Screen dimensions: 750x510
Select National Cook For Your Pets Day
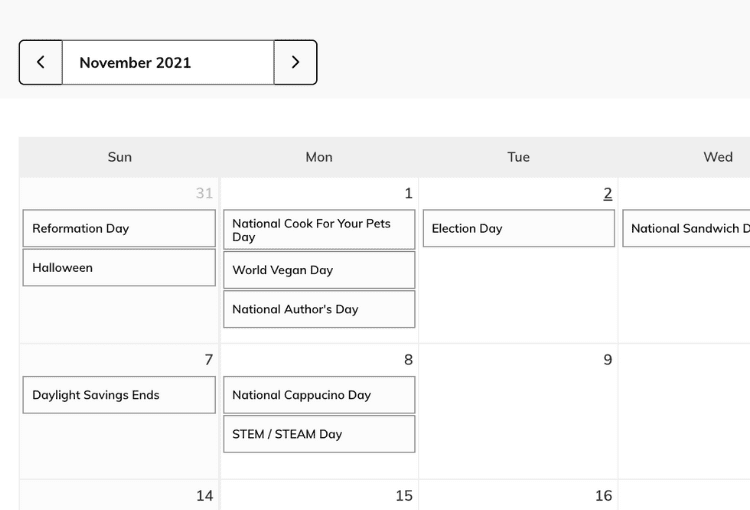coord(319,230)
